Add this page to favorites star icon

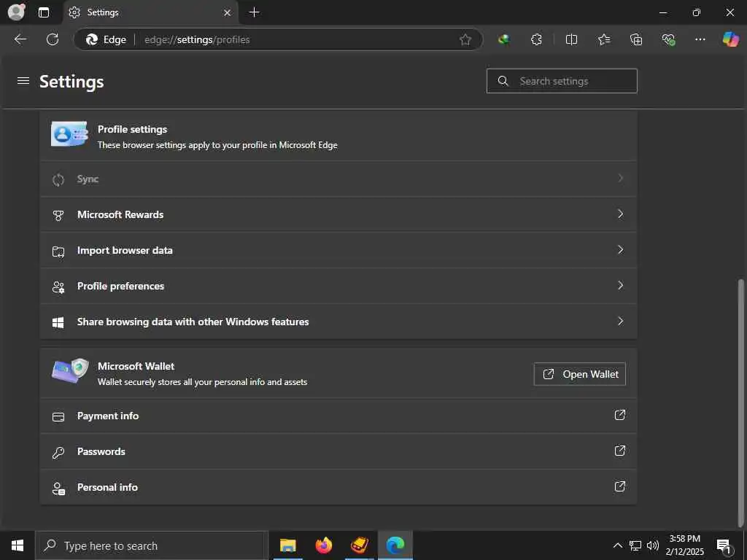465,39
